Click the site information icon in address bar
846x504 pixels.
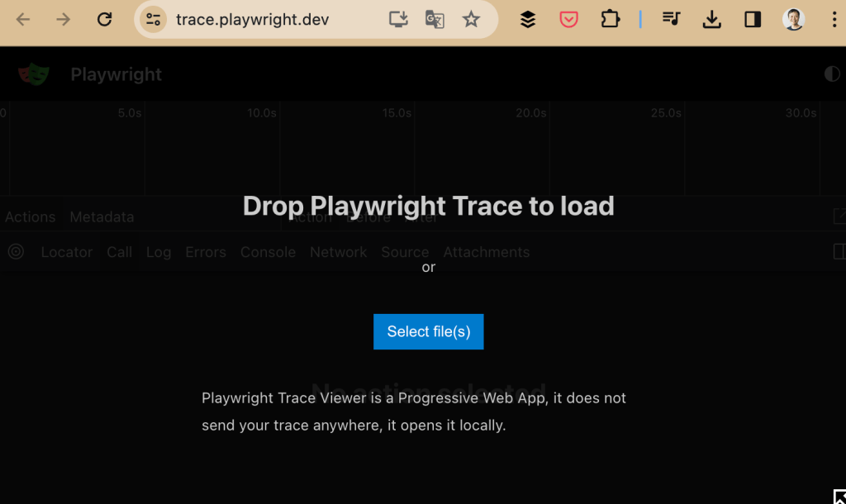click(x=152, y=20)
